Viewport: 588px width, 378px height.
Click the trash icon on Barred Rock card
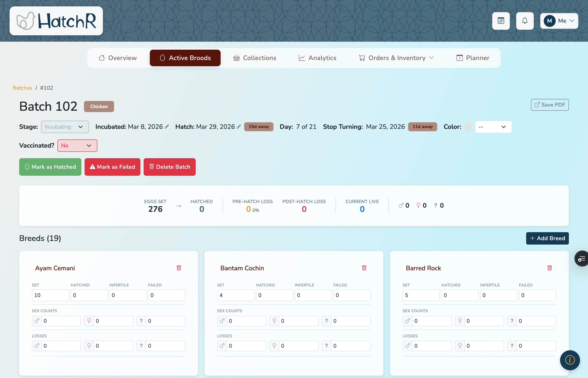click(x=550, y=268)
